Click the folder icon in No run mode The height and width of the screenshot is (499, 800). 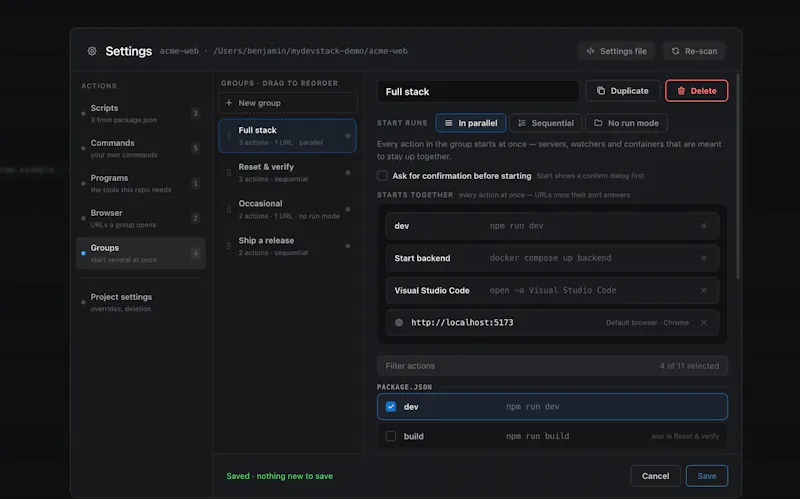tap(598, 123)
